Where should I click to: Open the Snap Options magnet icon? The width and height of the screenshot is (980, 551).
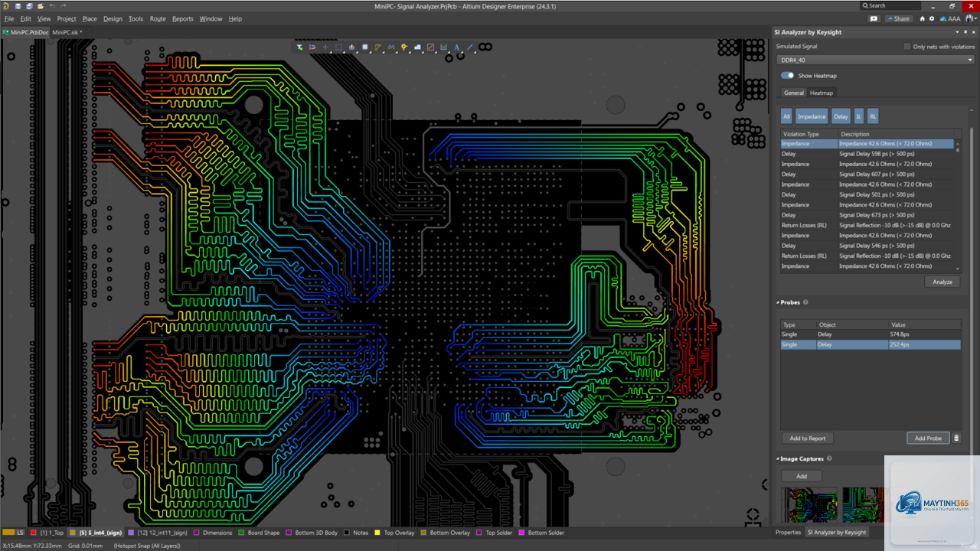point(312,47)
